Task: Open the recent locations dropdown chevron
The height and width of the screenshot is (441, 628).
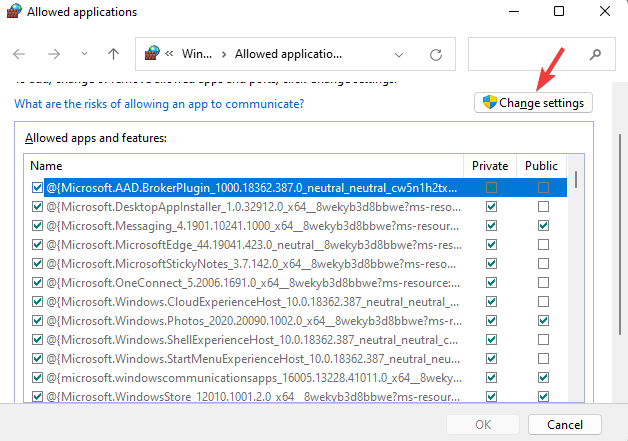Action: pyautogui.click(x=84, y=53)
